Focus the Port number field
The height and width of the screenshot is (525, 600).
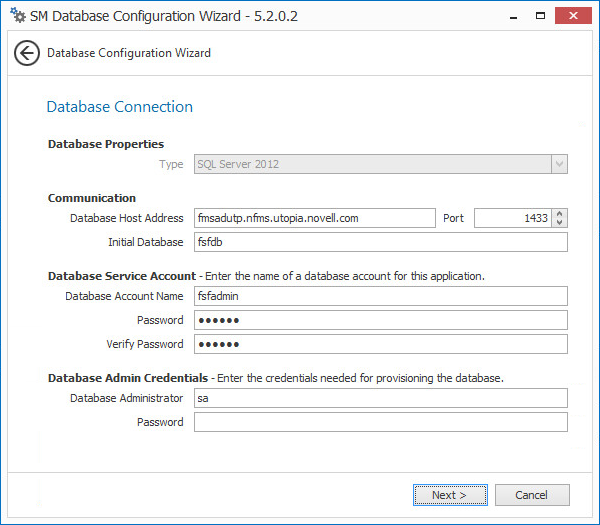511,218
